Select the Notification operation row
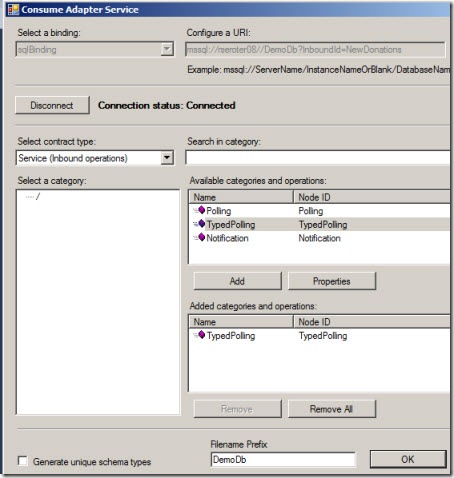 [319, 238]
